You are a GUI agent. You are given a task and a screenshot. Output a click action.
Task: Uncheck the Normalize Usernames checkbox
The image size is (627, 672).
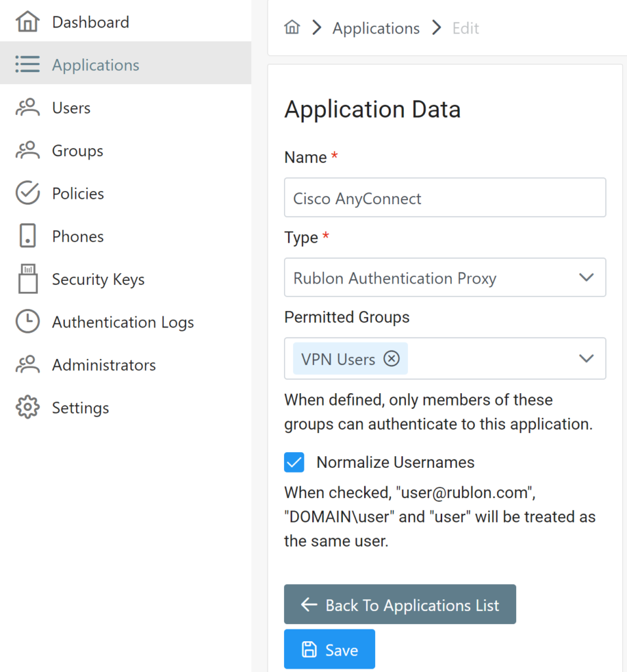point(294,462)
